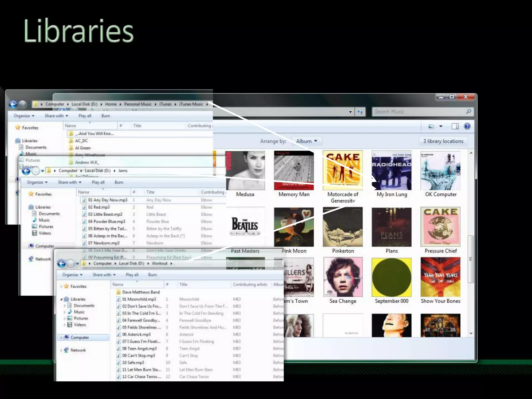Image resolution: width=532 pixels, height=399 pixels.
Task: Open the view options dropdown arrow
Action: [x=441, y=126]
